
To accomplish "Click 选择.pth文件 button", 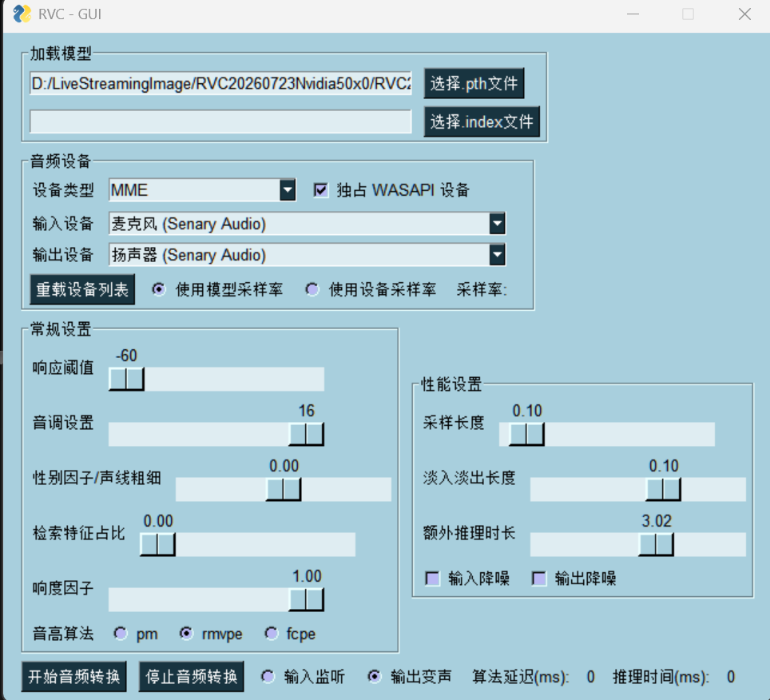I will 474,84.
